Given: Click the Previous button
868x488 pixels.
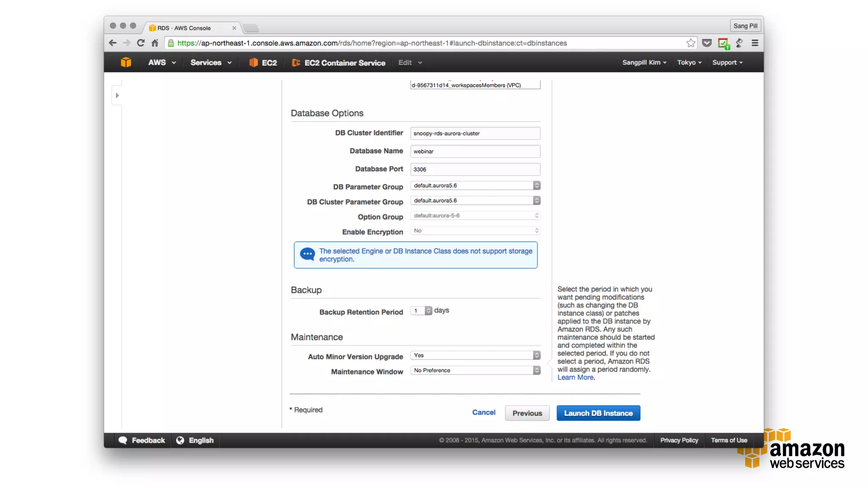Looking at the screenshot, I should (527, 413).
